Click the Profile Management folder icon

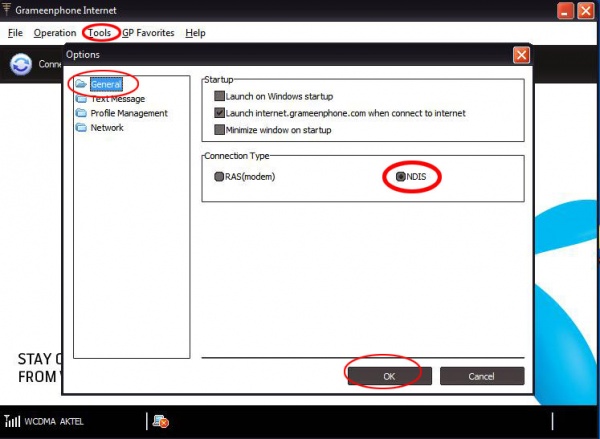tap(81, 113)
